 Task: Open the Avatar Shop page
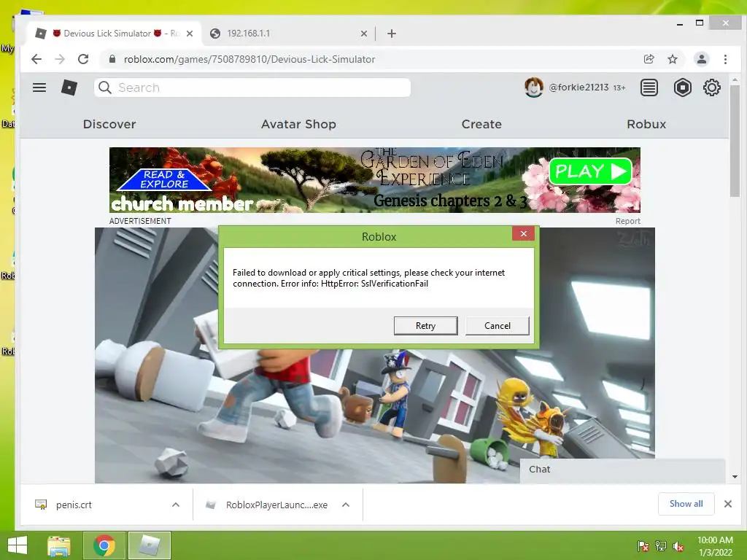[298, 124]
